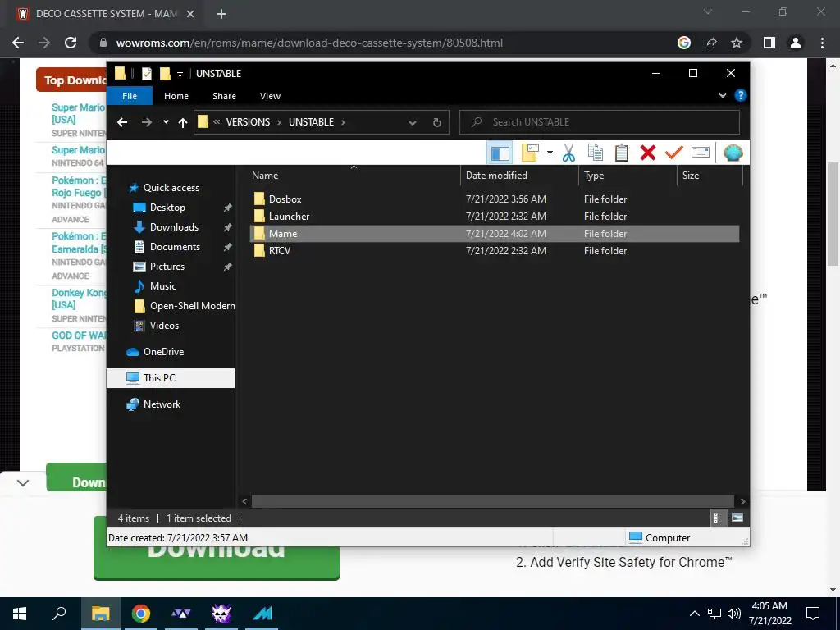Open new Chrome tab
Image resolution: width=840 pixels, height=630 pixels.
[221, 14]
